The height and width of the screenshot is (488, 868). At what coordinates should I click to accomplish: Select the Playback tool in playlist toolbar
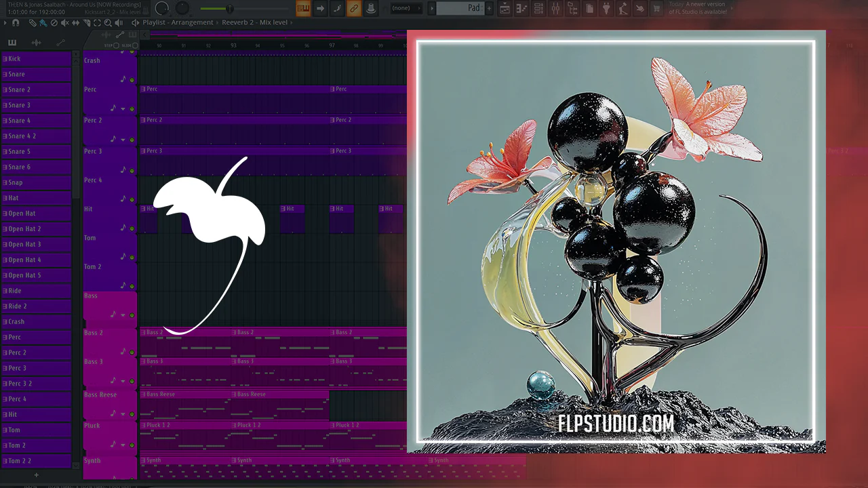(119, 22)
